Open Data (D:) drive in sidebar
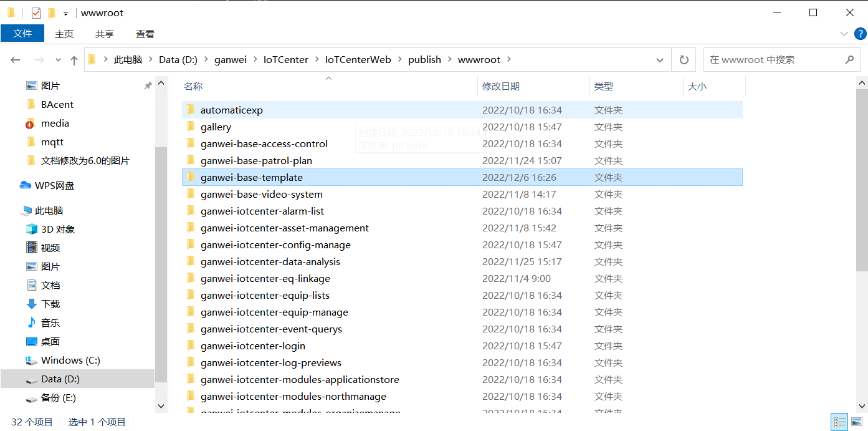This screenshot has height=431, width=868. click(x=60, y=379)
